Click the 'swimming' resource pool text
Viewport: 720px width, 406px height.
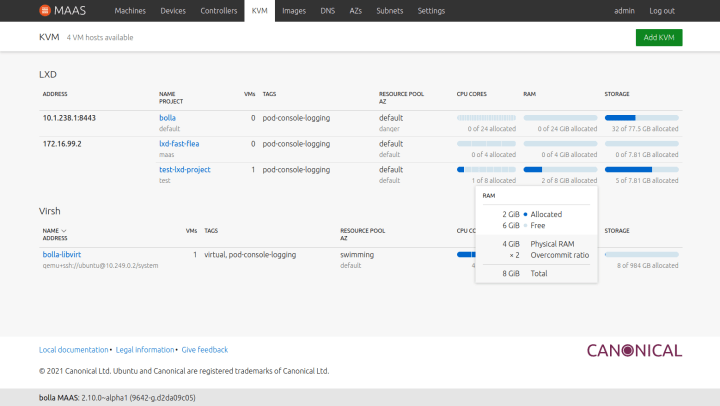(357, 254)
